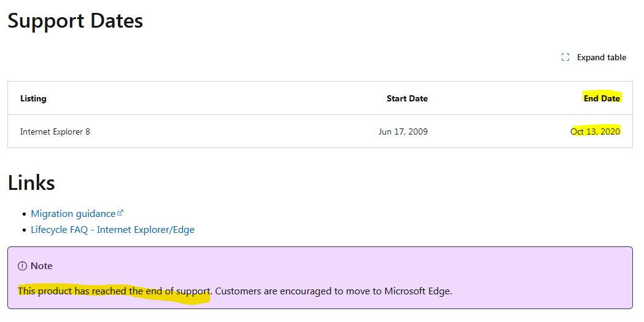Open Lifecycle FAQ - Internet Explorer/Edge link
644x322 pixels.
click(x=112, y=230)
